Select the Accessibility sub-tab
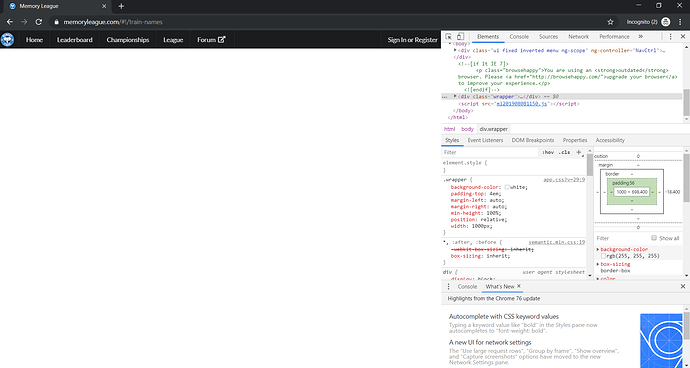 tap(610, 140)
